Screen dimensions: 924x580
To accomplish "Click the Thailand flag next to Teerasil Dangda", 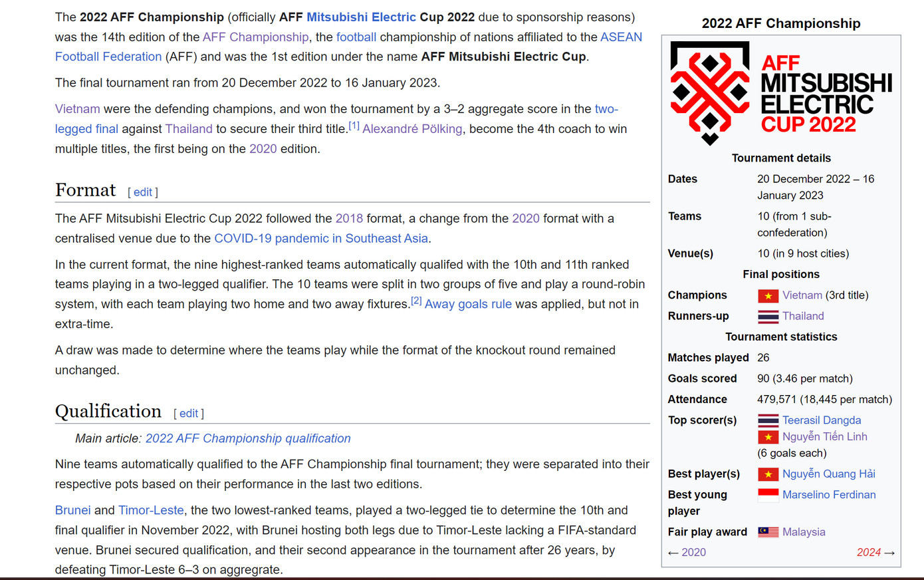I will click(768, 420).
